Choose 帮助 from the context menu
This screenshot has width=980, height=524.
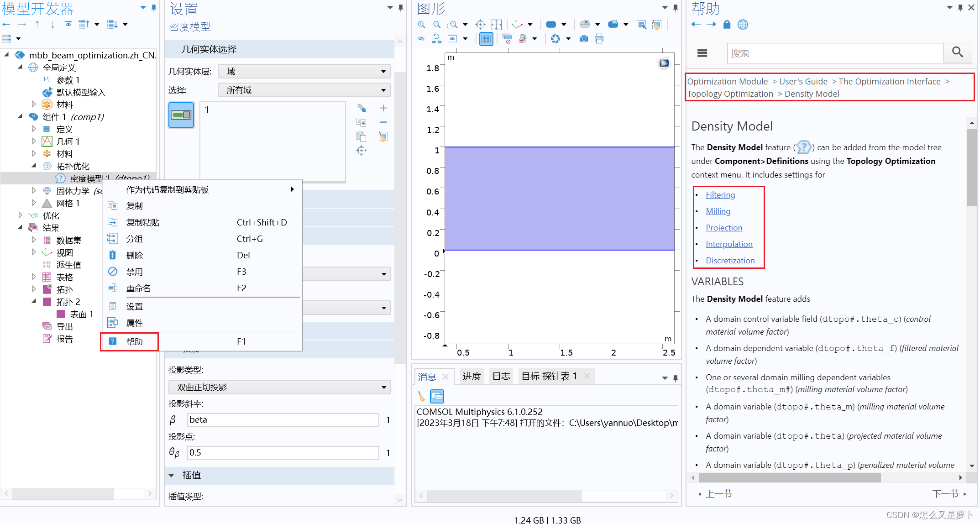(201, 341)
